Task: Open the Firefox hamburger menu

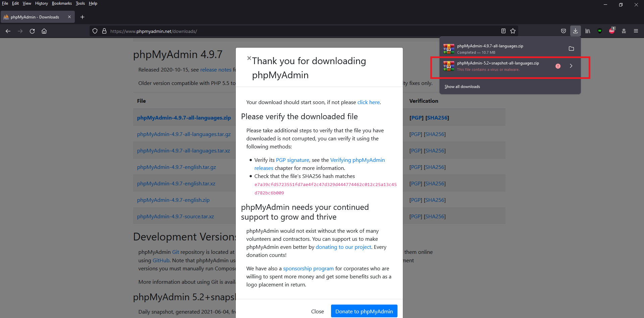Action: pos(636,31)
